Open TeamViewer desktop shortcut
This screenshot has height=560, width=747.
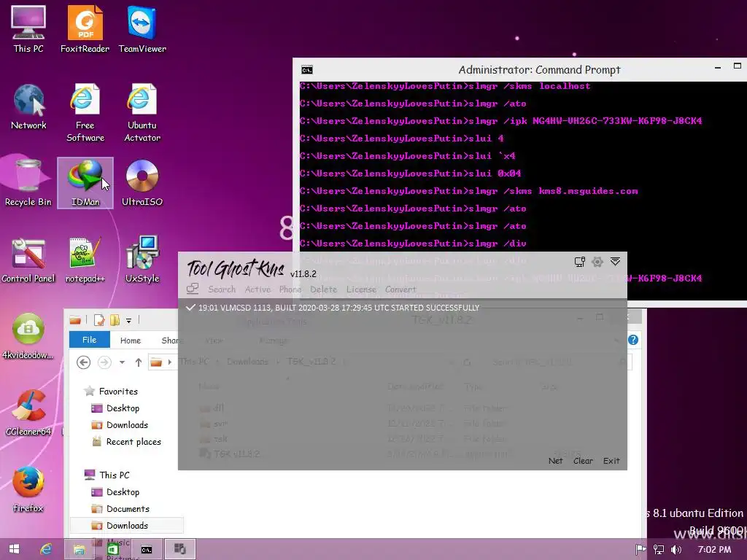point(142,29)
